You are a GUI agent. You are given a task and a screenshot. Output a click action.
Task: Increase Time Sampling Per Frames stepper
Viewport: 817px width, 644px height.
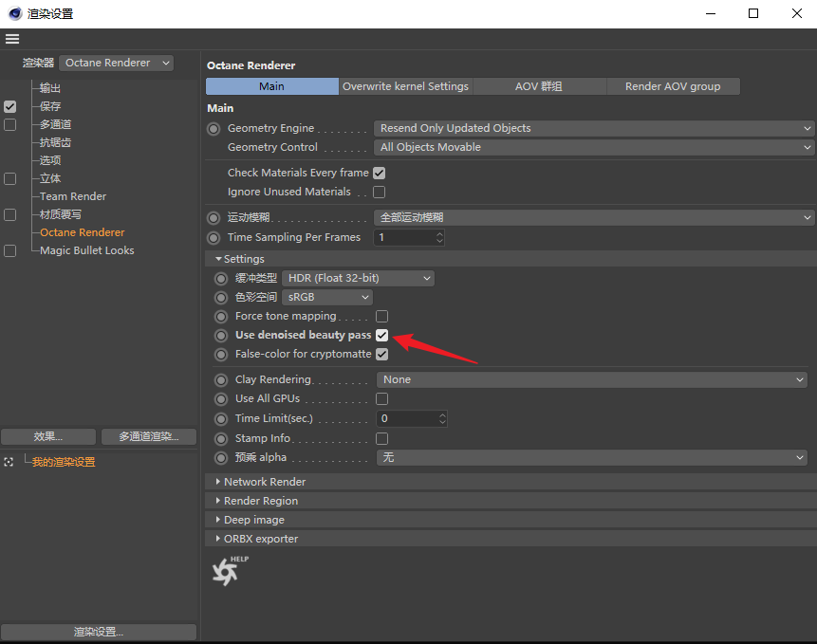point(439,233)
